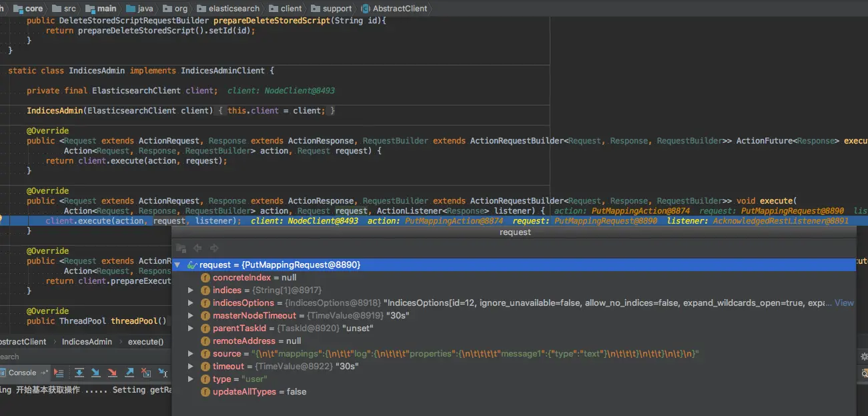Click the field icon next to parentTaskId
The width and height of the screenshot is (868, 416).
click(x=205, y=329)
